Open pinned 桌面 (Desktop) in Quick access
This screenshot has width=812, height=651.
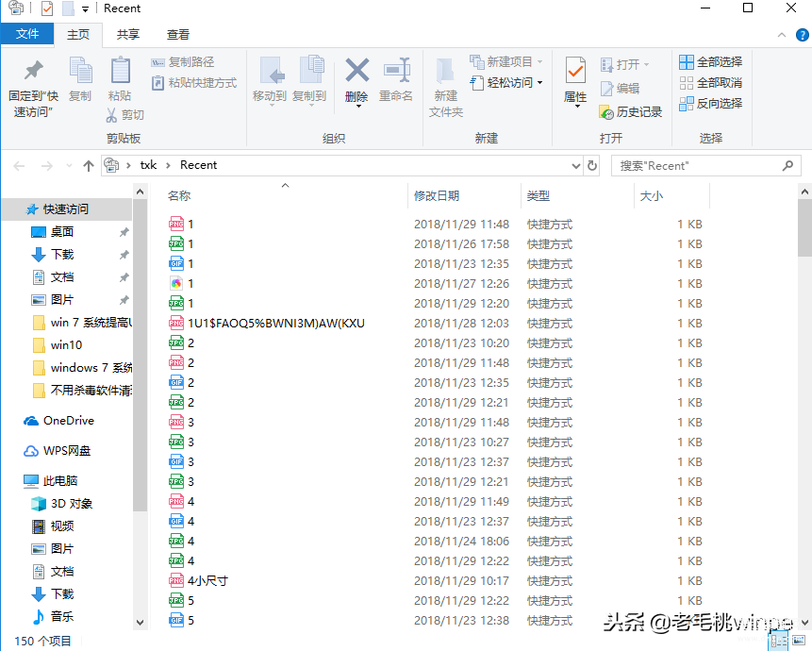[x=62, y=232]
